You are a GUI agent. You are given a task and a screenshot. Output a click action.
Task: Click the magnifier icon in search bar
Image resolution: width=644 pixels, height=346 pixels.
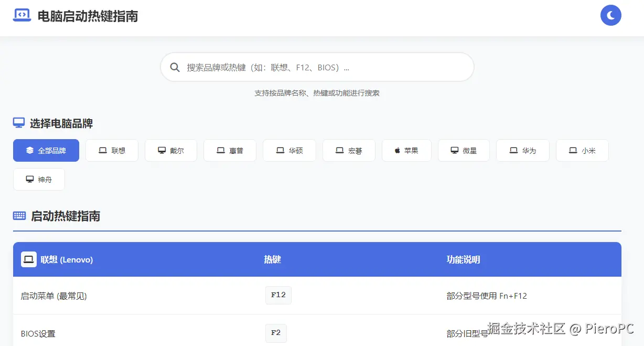[x=175, y=67]
